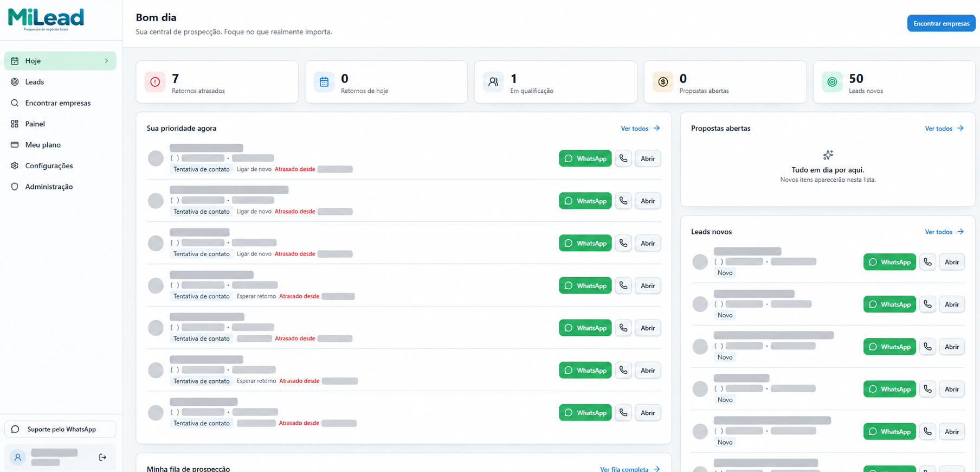Image resolution: width=980 pixels, height=472 pixels.
Task: Call the first lead in Sua prioridade agora
Action: 623,158
